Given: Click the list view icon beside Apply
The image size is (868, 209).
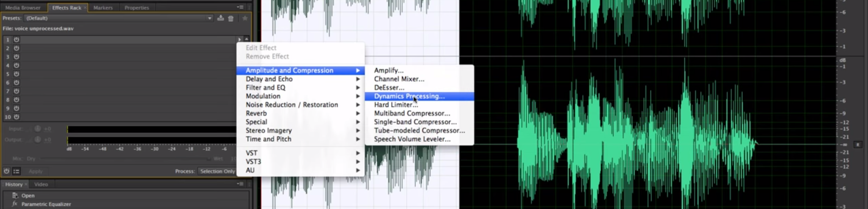Looking at the screenshot, I should click(17, 171).
